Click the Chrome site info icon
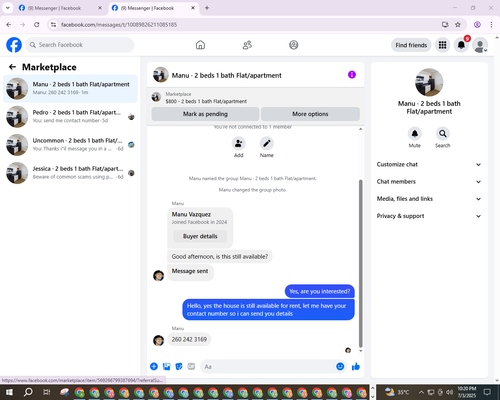The image size is (500, 400). [53, 25]
